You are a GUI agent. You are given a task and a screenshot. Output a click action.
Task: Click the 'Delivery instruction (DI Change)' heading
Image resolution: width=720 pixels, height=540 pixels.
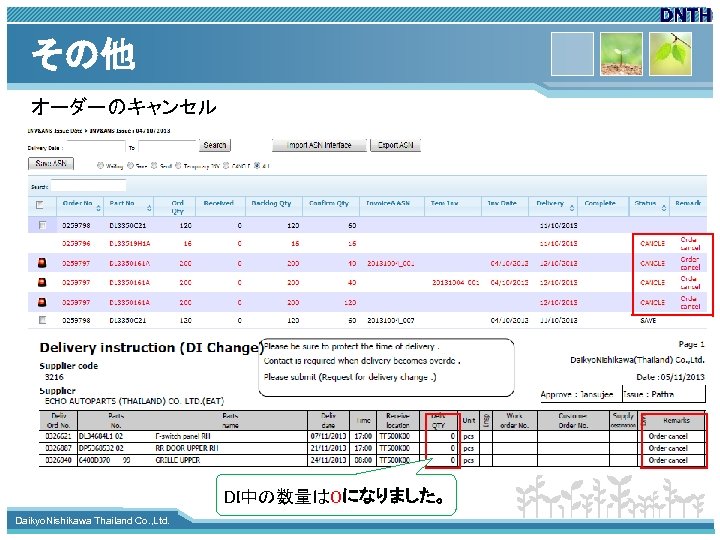(152, 348)
